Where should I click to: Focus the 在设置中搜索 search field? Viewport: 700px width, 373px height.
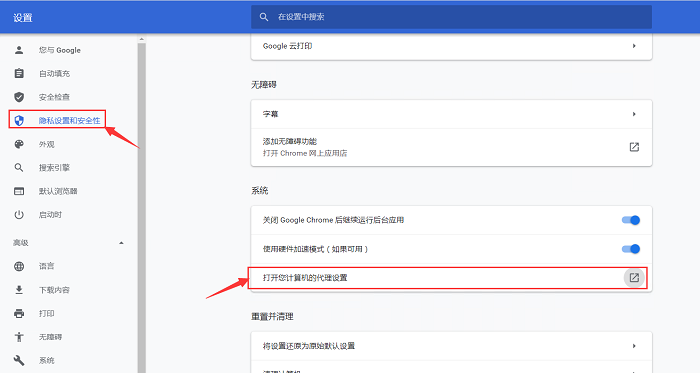pos(451,17)
